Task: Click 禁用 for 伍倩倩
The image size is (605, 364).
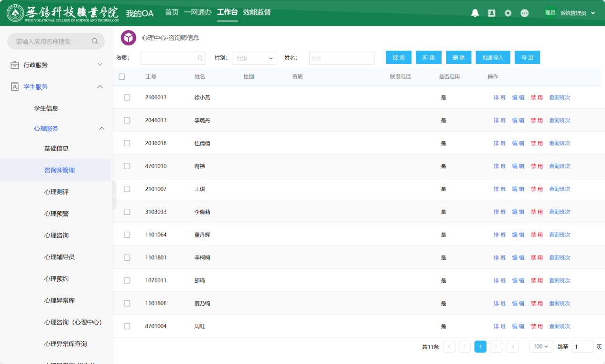Action: 537,143
